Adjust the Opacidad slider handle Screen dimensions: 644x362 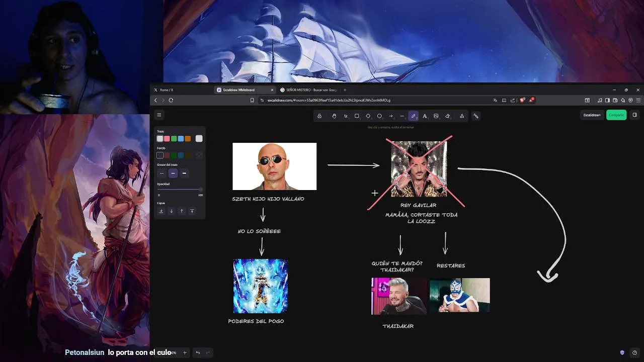tap(201, 190)
